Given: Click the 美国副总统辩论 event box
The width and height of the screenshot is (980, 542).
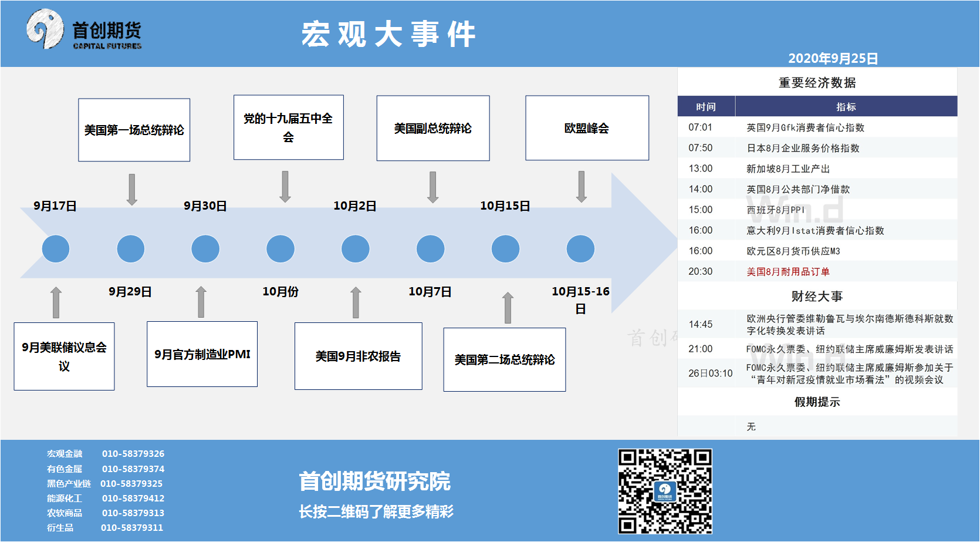Looking at the screenshot, I should [433, 128].
